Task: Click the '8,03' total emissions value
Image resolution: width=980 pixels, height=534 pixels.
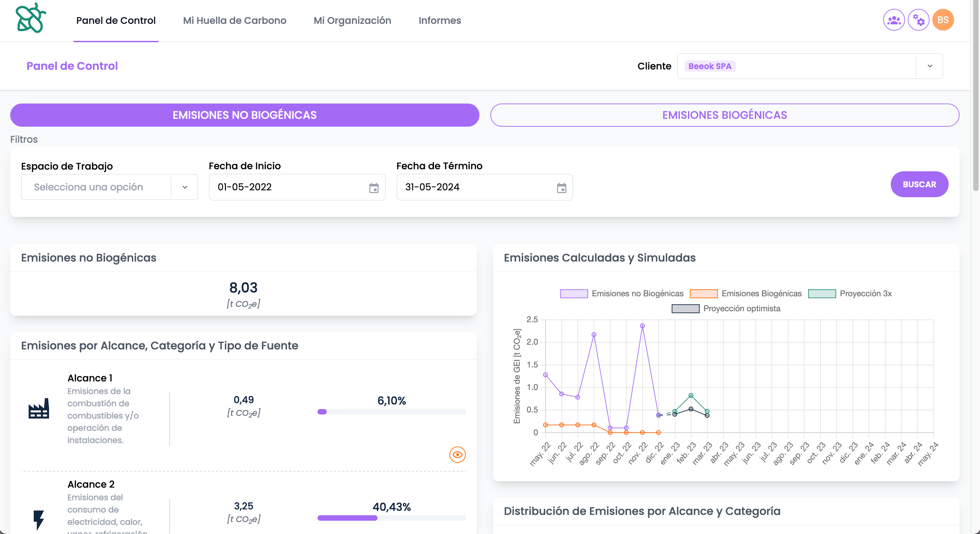Action: pos(244,287)
